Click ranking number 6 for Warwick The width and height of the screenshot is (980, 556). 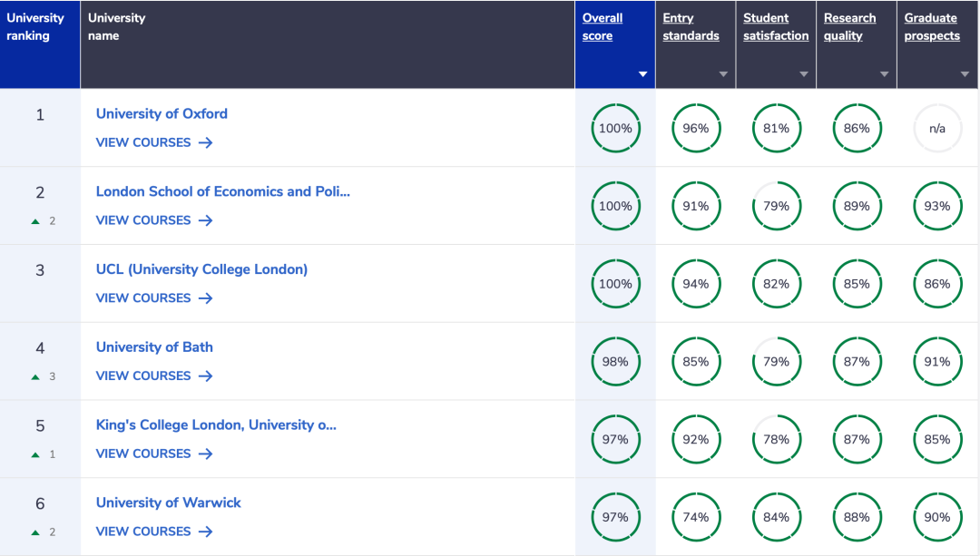(x=40, y=503)
